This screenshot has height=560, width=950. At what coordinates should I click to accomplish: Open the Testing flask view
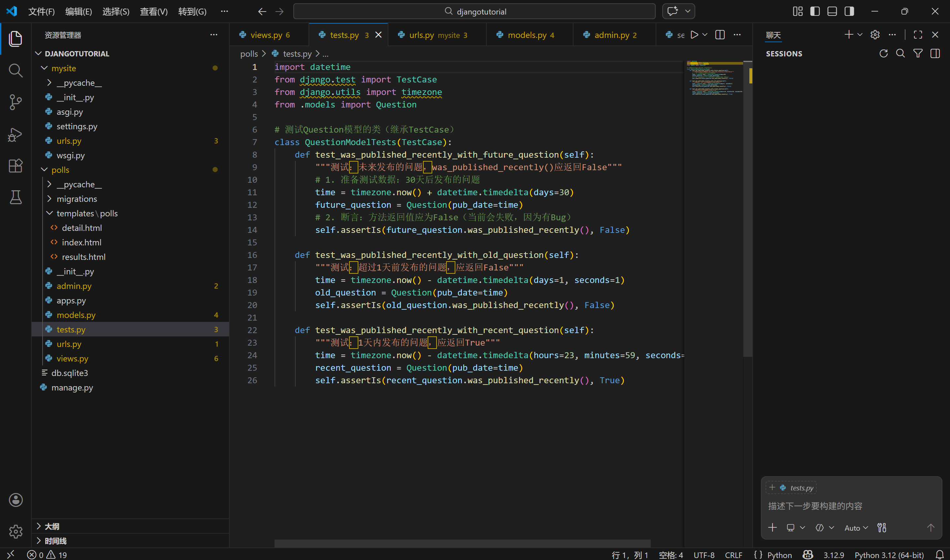(x=16, y=197)
